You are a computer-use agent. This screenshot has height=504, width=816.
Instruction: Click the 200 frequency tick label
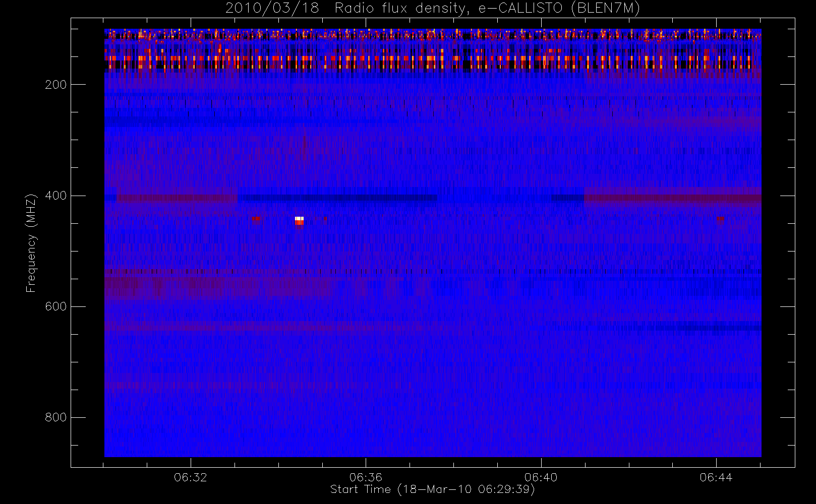click(x=55, y=85)
